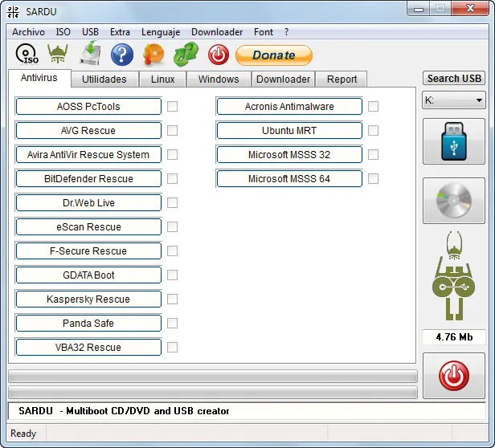Check the AOSS PcTools checkbox

point(172,106)
